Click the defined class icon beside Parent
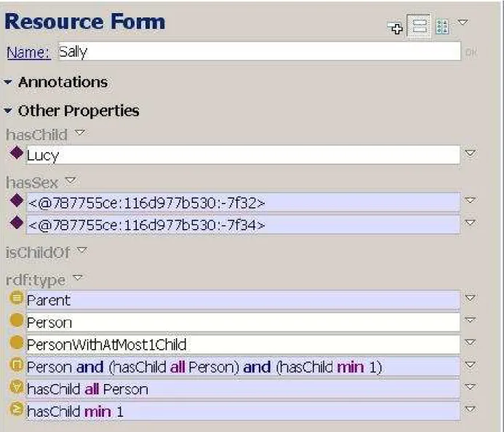 point(17,297)
